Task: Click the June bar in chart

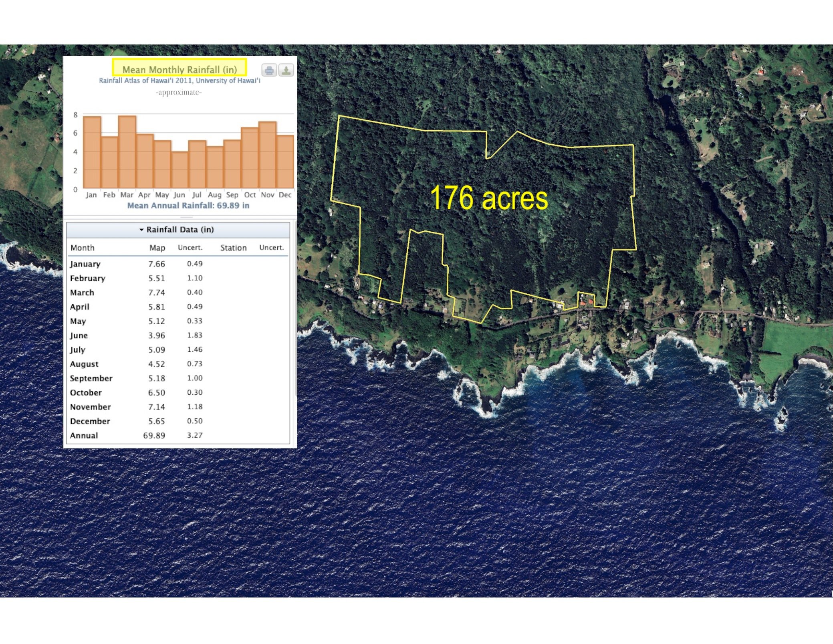Action: pos(180,170)
